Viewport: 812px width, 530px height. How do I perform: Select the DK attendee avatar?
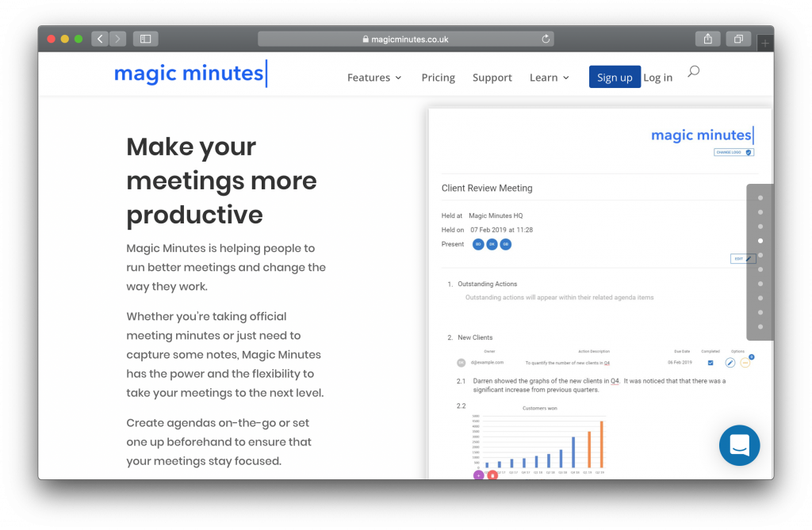point(492,244)
